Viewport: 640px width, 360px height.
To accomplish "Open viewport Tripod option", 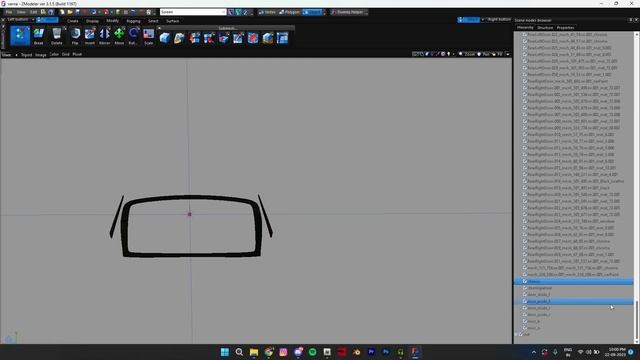I will pyautogui.click(x=26, y=55).
